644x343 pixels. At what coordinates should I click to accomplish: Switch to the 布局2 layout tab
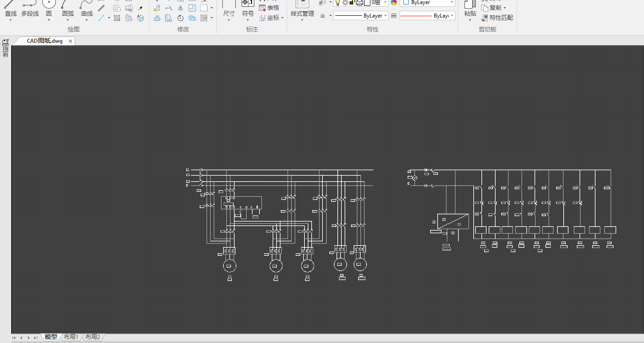point(93,337)
